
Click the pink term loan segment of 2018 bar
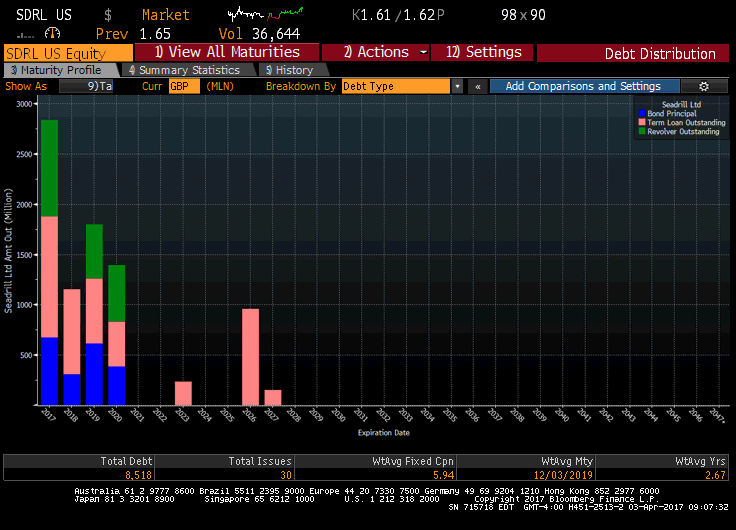point(72,331)
